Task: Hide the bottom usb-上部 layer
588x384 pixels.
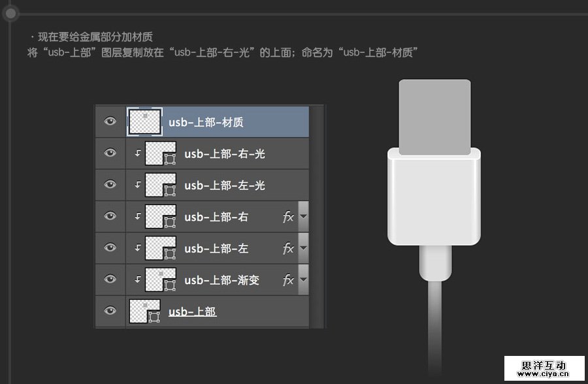Action: 109,312
